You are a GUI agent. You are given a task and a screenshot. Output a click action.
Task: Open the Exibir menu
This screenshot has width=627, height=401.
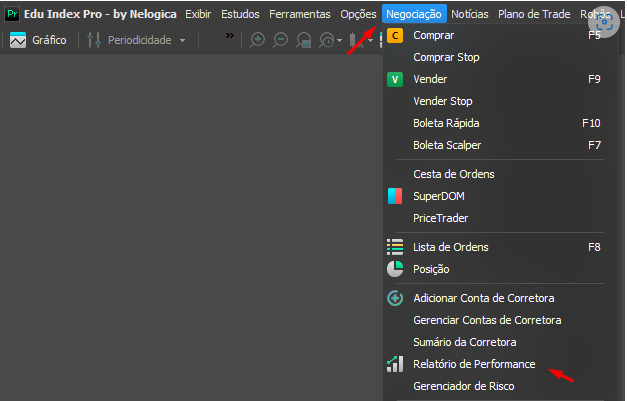pos(198,14)
